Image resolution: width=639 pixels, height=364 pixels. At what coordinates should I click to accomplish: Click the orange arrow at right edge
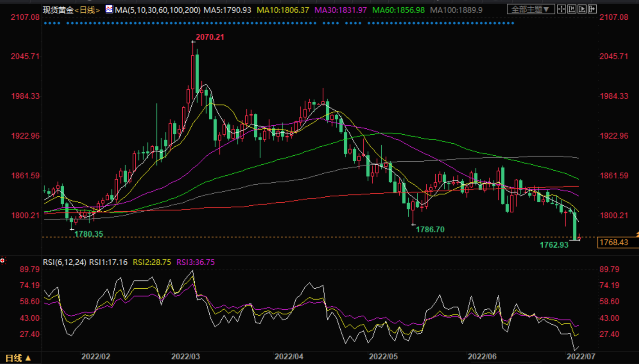tap(637, 234)
